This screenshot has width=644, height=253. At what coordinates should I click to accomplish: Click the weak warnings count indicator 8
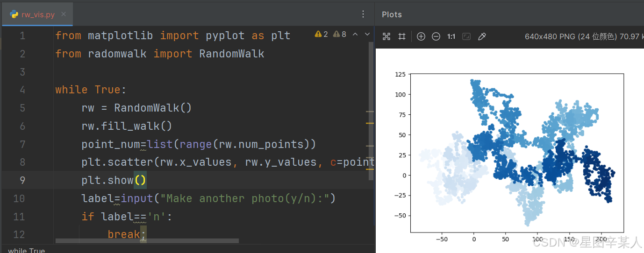coord(340,34)
